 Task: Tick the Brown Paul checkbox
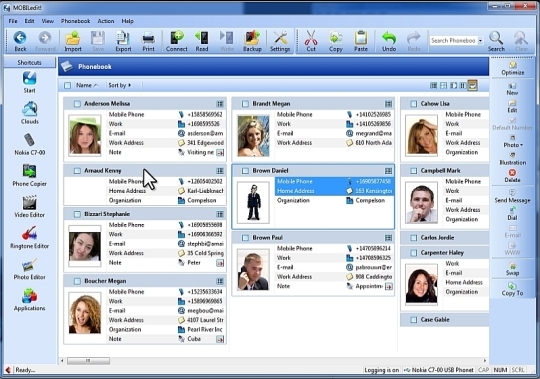pyautogui.click(x=245, y=238)
